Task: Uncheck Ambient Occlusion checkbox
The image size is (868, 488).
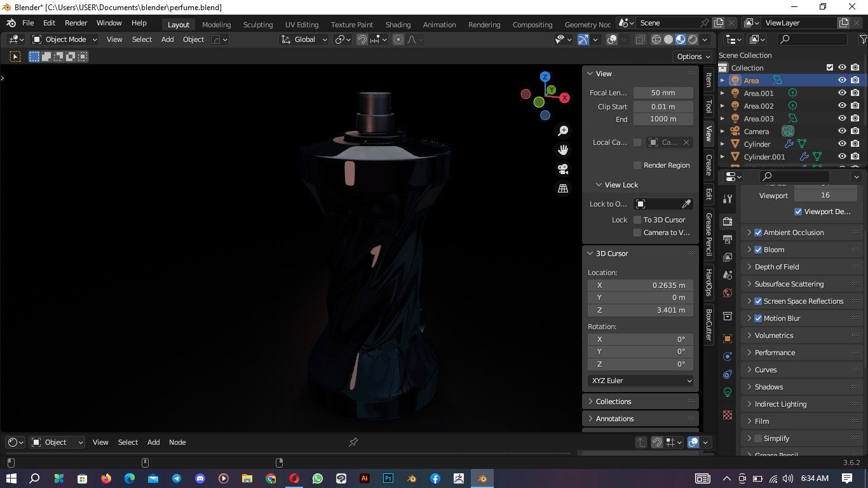Action: (x=758, y=233)
